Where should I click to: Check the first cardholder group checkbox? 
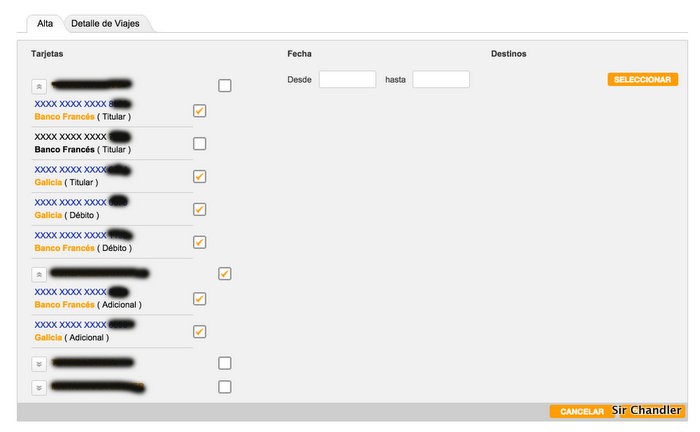click(x=225, y=86)
